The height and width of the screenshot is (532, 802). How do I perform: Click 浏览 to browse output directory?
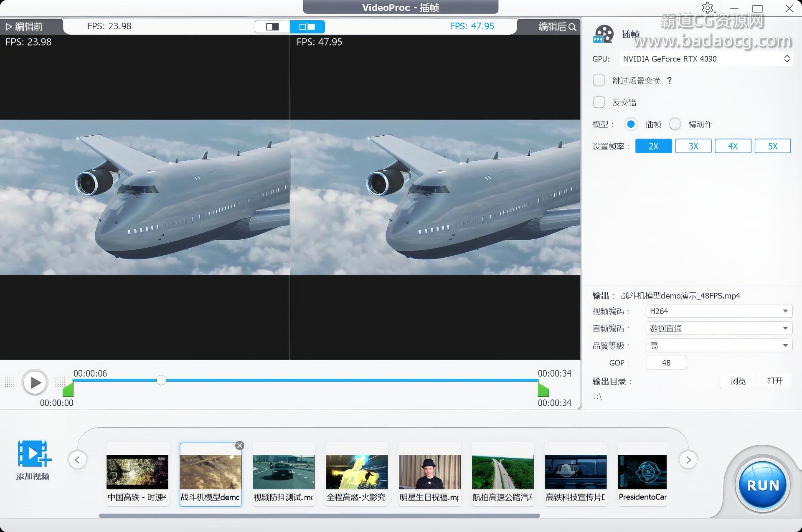pyautogui.click(x=738, y=381)
